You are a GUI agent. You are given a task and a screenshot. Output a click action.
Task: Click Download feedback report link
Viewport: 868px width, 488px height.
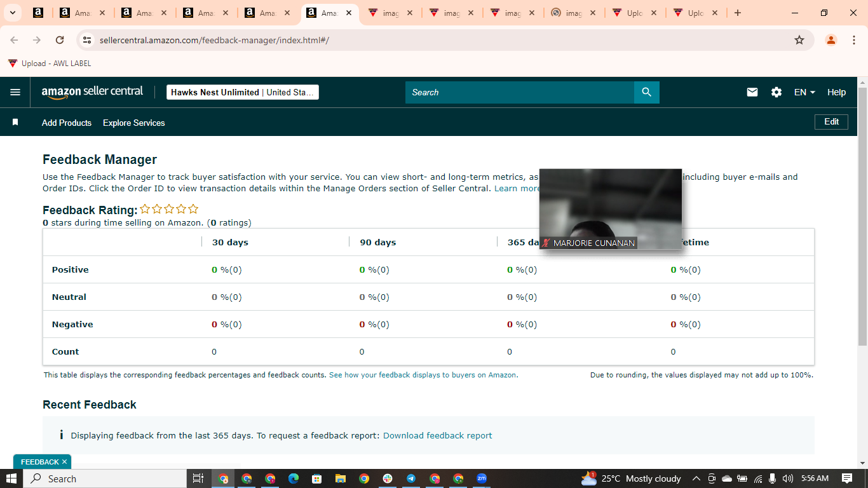coord(438,435)
